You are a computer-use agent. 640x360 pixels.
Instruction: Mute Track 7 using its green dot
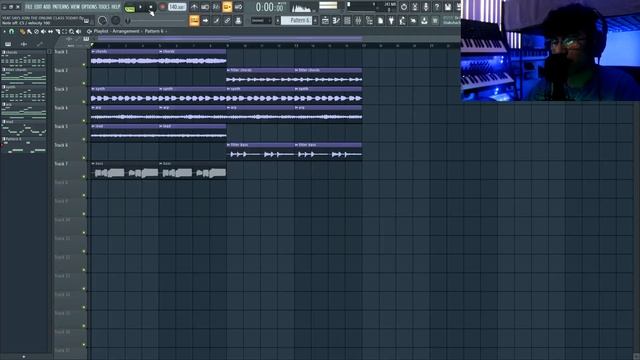point(84,176)
